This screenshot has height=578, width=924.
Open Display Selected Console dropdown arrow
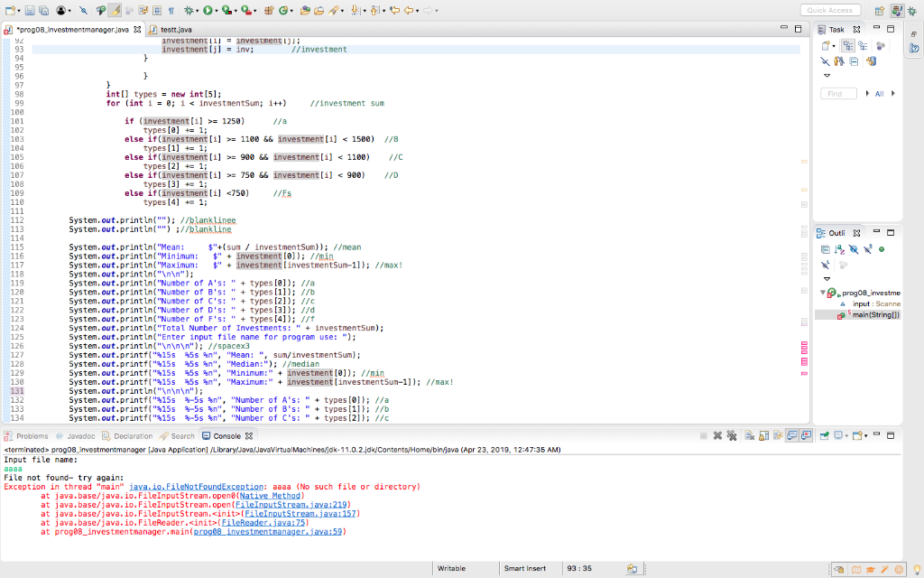tap(846, 436)
